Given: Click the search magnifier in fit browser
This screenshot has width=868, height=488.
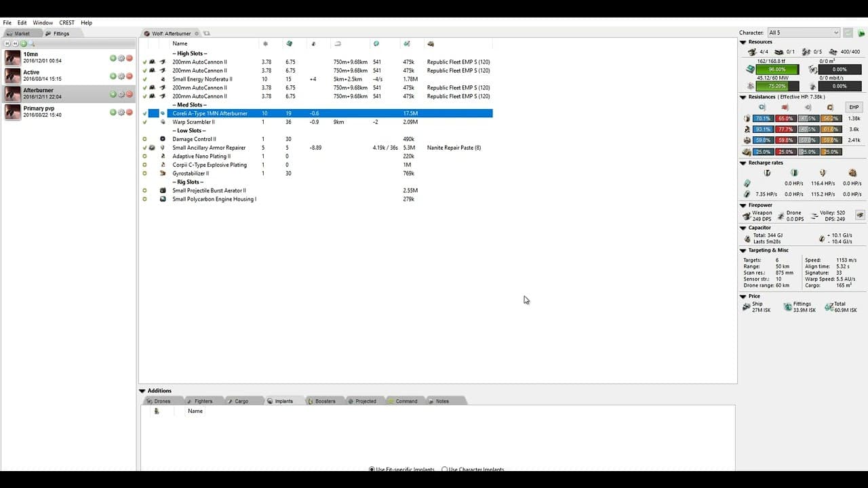Looking at the screenshot, I should coord(31,43).
